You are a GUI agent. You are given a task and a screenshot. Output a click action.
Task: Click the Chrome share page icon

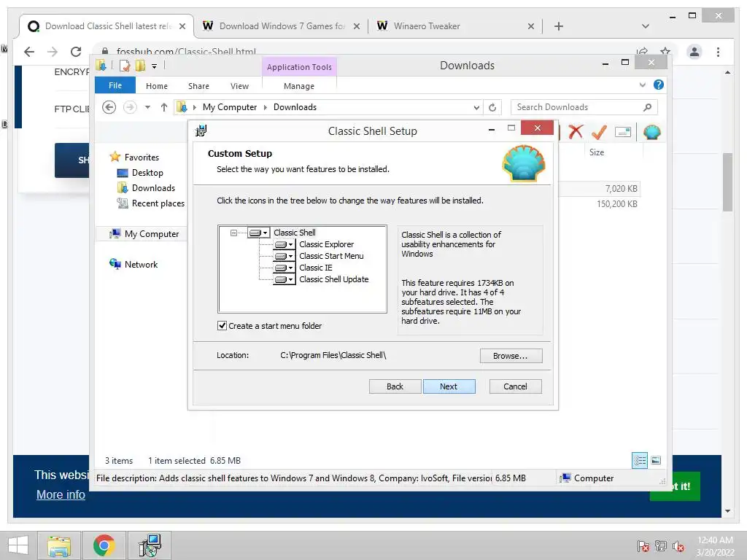[642, 51]
